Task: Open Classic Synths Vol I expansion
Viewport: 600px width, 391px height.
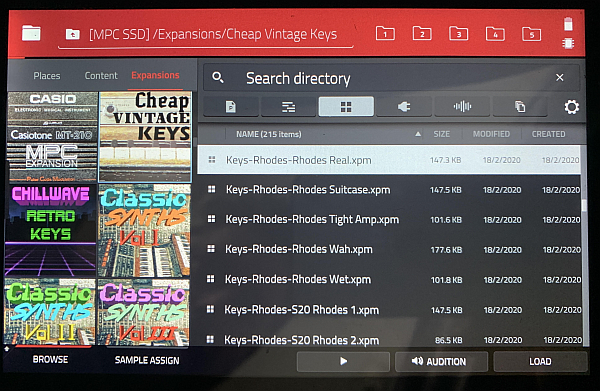Action: pyautogui.click(x=144, y=230)
